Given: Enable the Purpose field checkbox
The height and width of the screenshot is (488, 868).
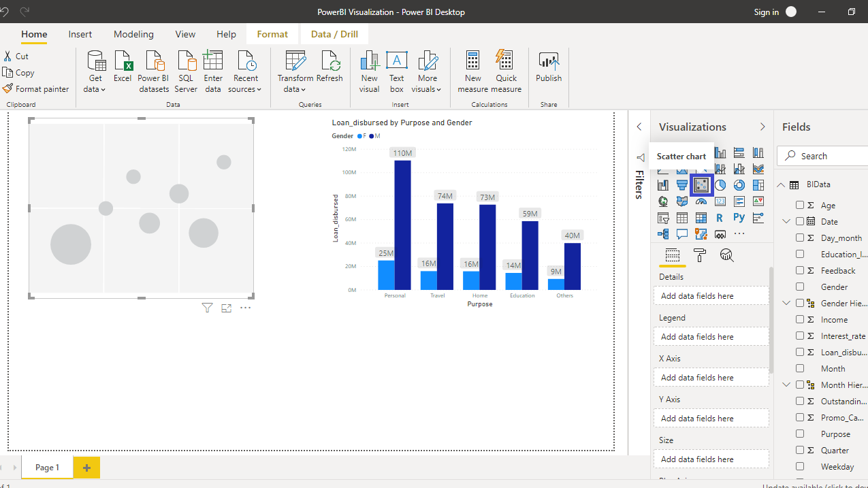Looking at the screenshot, I should tap(800, 434).
